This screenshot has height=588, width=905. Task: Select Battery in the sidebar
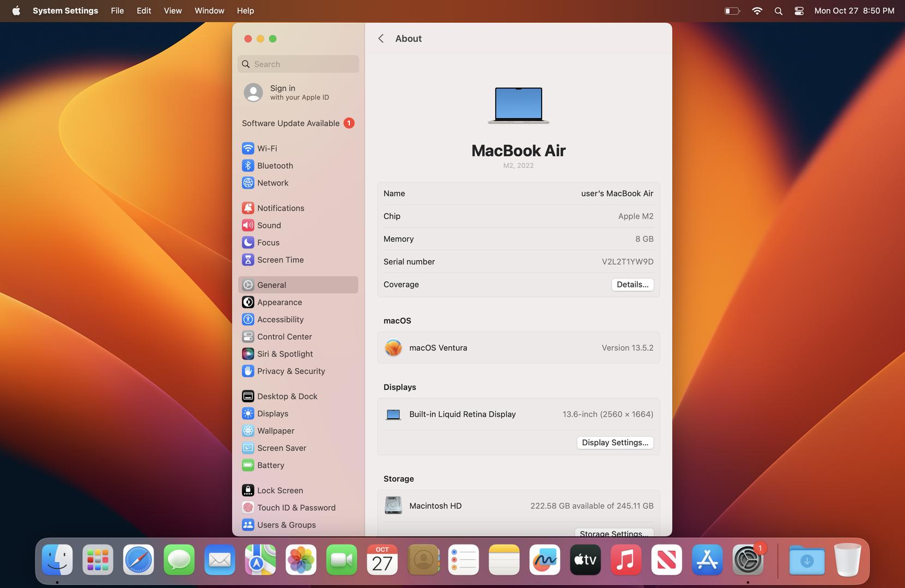click(x=270, y=465)
